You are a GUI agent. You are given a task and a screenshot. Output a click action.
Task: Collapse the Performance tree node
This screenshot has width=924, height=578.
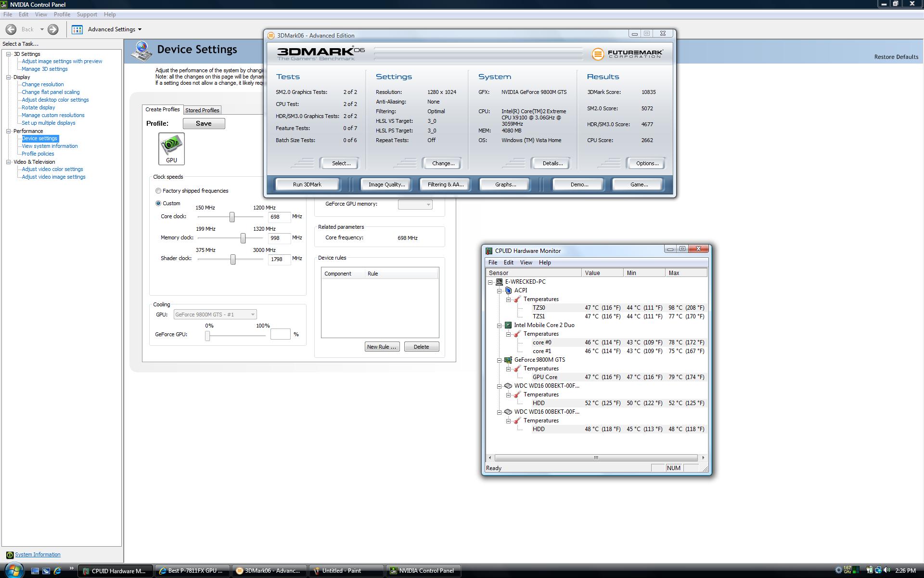click(x=8, y=131)
